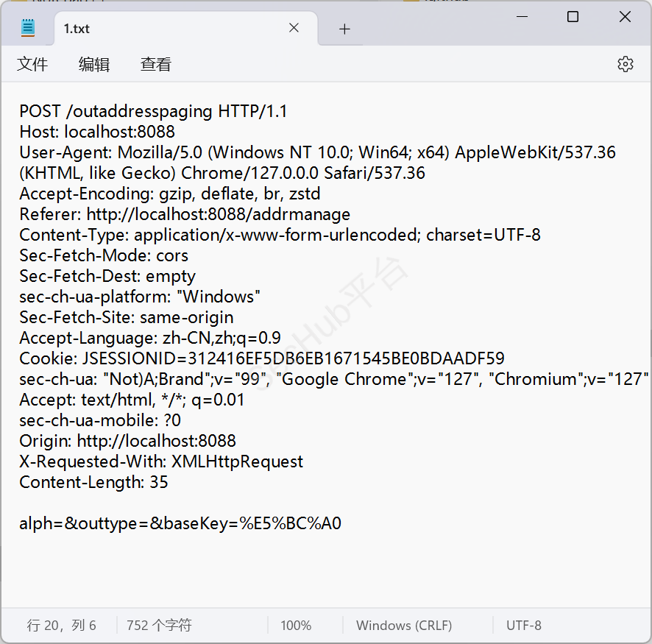Viewport: 652px width, 644px height.
Task: Click the alph=&outtype=&baseKey request body line
Action: pyautogui.click(x=180, y=524)
